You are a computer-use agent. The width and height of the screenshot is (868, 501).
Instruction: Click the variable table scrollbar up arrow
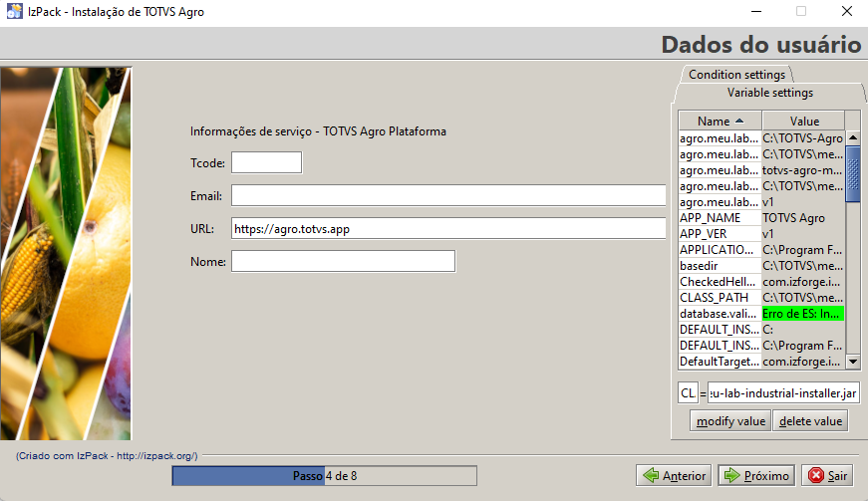coord(853,137)
